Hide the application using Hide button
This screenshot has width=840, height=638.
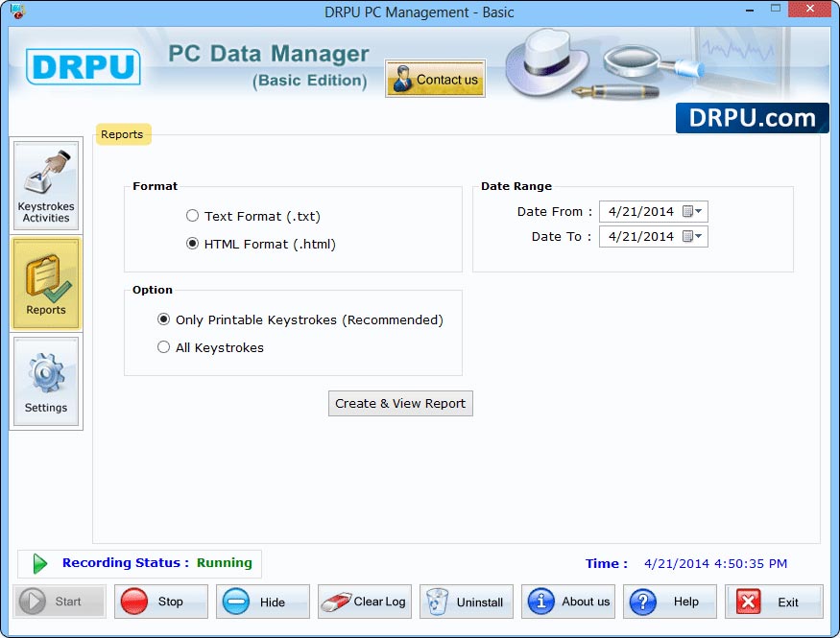[263, 602]
